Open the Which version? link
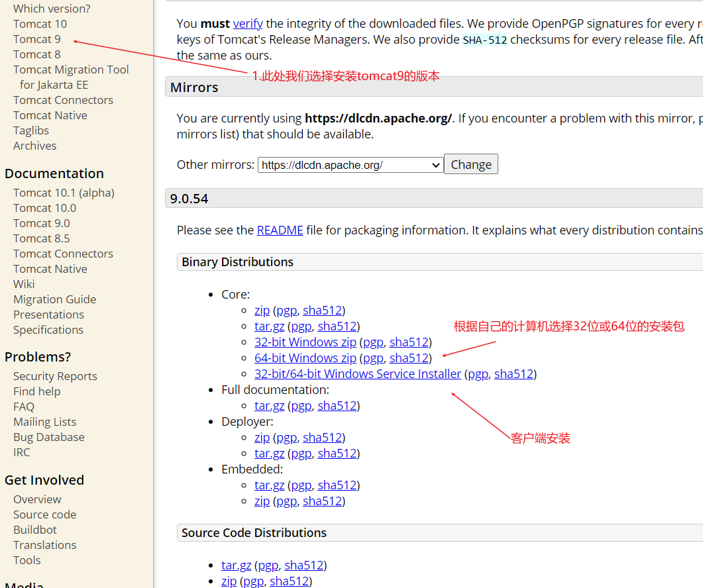 point(52,9)
